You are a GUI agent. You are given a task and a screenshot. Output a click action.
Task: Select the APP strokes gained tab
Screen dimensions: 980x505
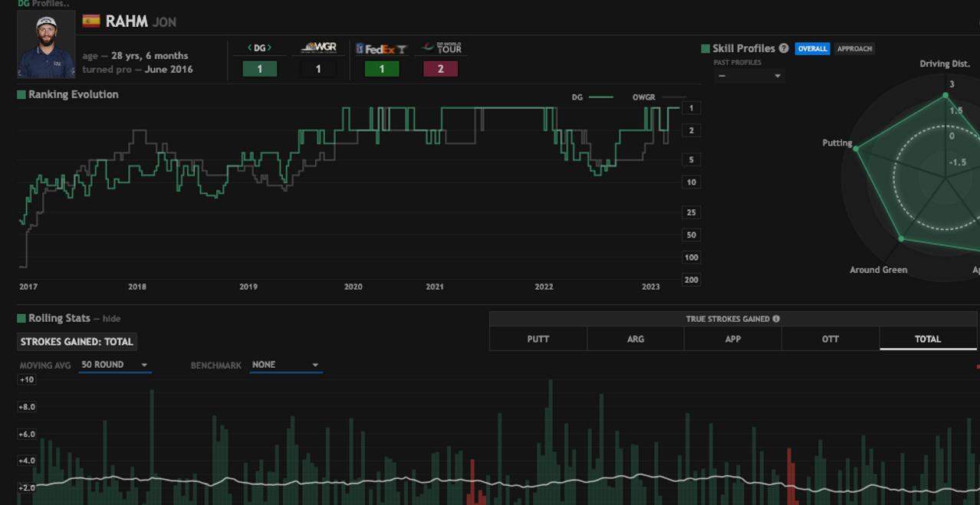click(x=732, y=339)
